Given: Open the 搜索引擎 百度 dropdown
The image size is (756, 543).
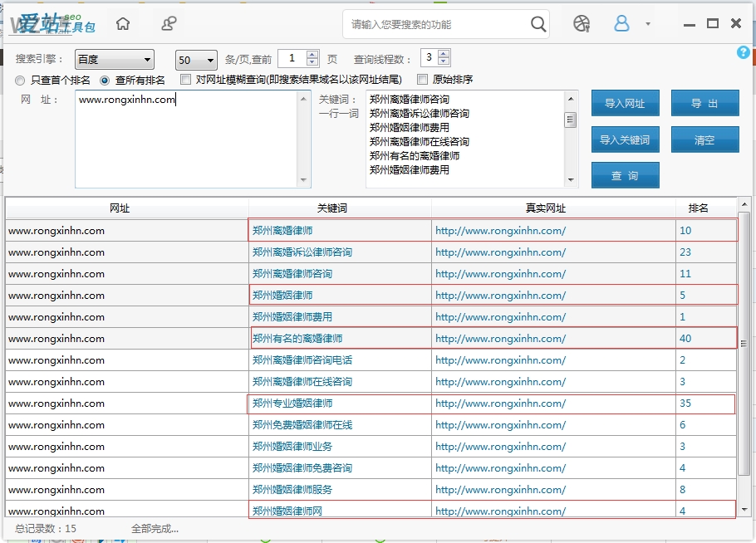Looking at the screenshot, I should [114, 60].
